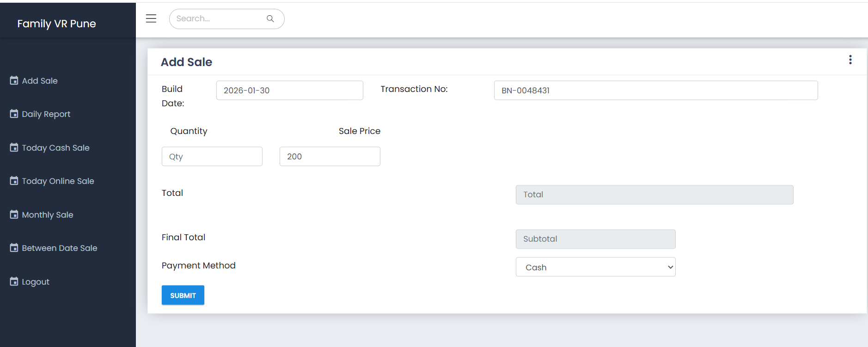Screen dimensions: 868x347
Task: Click the Family VR Pune brand link
Action: pyautogui.click(x=56, y=24)
